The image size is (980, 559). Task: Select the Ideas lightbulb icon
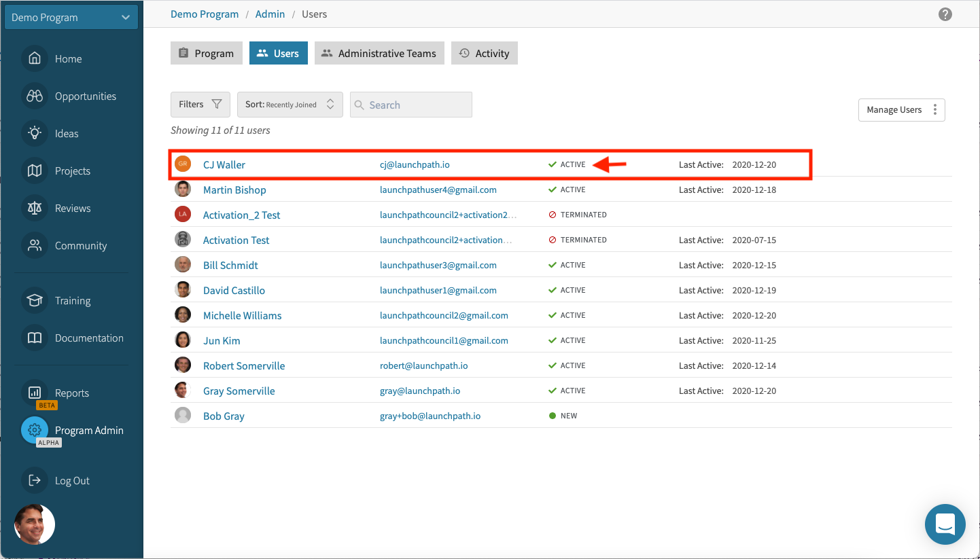(x=35, y=133)
